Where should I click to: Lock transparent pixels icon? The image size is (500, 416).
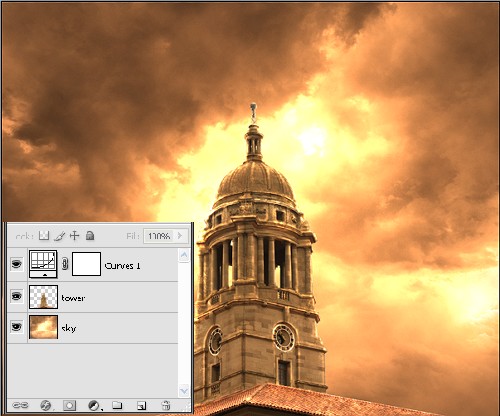point(44,236)
